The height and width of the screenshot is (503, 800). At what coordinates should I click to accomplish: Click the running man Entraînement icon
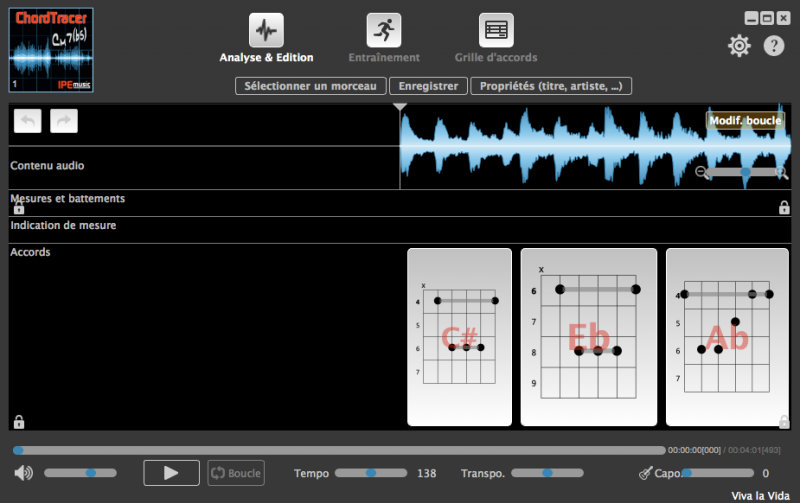click(384, 30)
